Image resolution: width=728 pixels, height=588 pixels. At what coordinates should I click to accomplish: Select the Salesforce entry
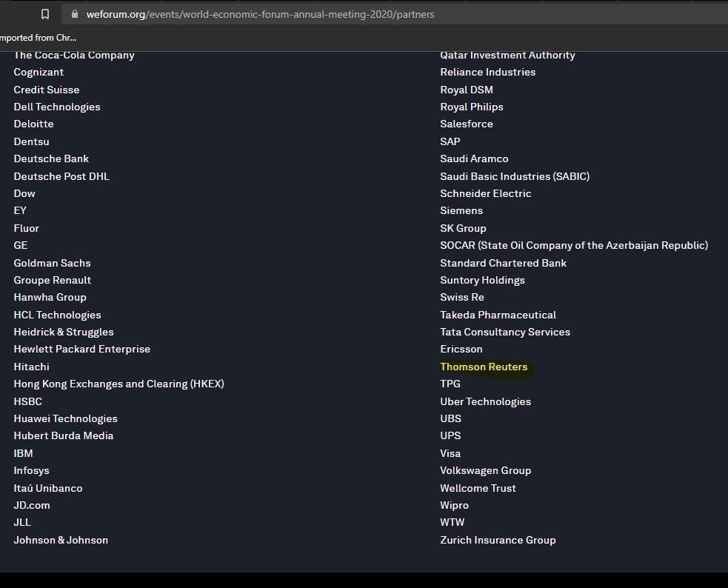point(467,124)
